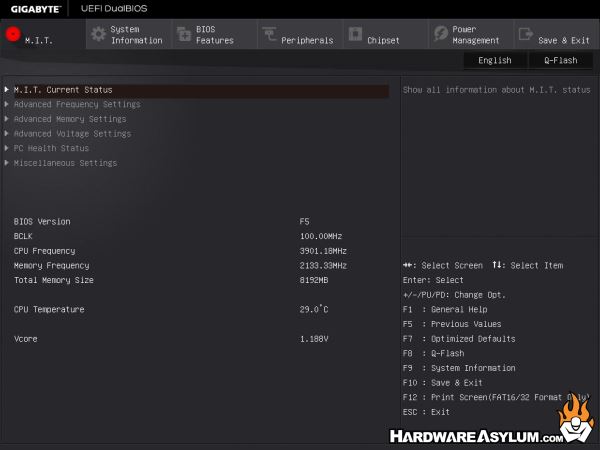Viewport: 600px width, 450px height.
Task: Open Advanced Frequency Settings entry
Action: [x=77, y=104]
